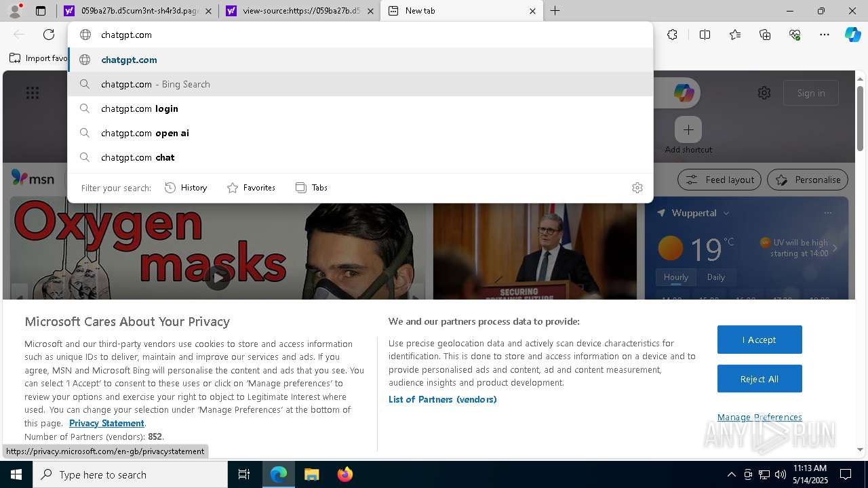
Task: Open Browser essentials heart icon
Action: 795,35
